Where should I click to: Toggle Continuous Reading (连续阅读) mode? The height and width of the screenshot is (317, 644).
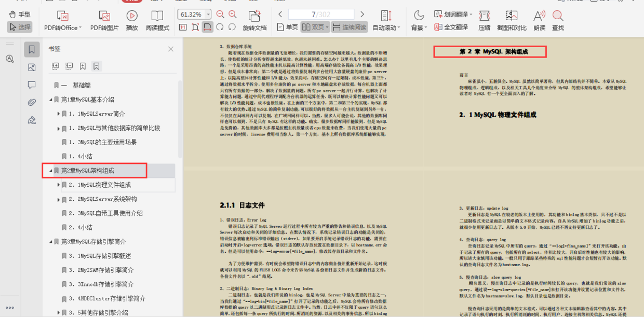coord(349,27)
